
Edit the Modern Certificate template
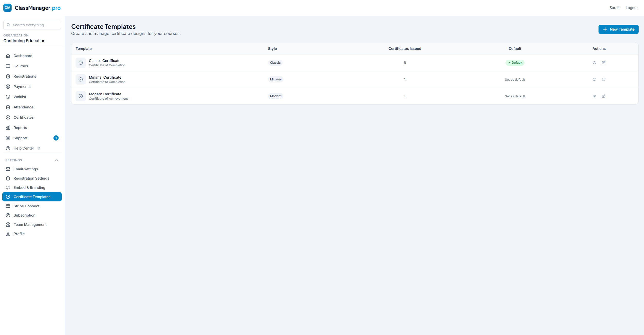click(x=604, y=96)
